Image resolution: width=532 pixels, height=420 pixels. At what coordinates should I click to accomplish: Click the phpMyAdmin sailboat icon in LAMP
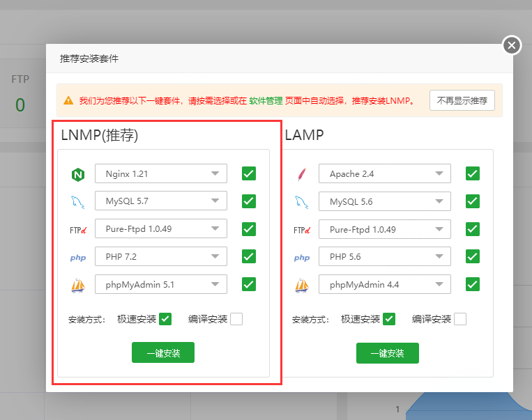(x=302, y=286)
